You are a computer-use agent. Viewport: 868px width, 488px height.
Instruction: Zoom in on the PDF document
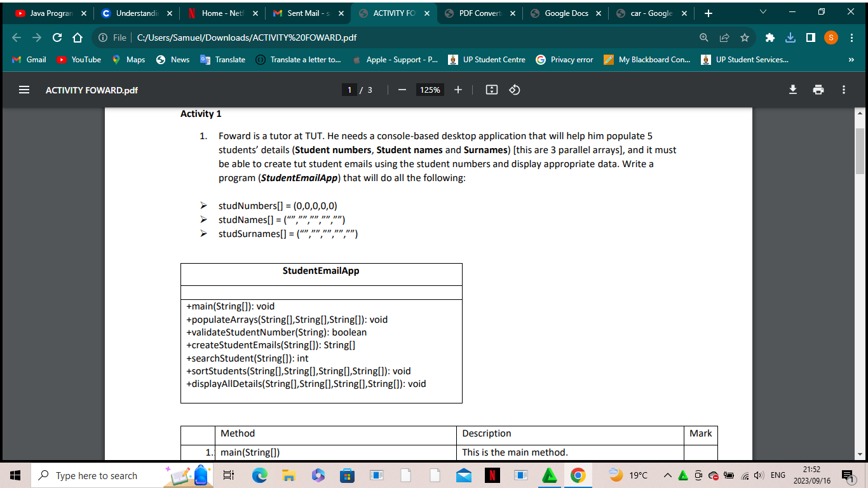tap(458, 90)
